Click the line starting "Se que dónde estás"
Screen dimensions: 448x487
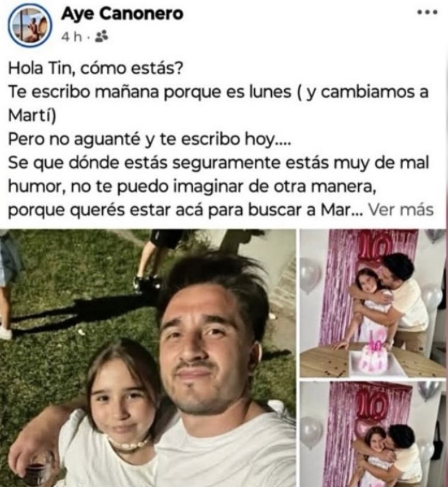point(218,163)
